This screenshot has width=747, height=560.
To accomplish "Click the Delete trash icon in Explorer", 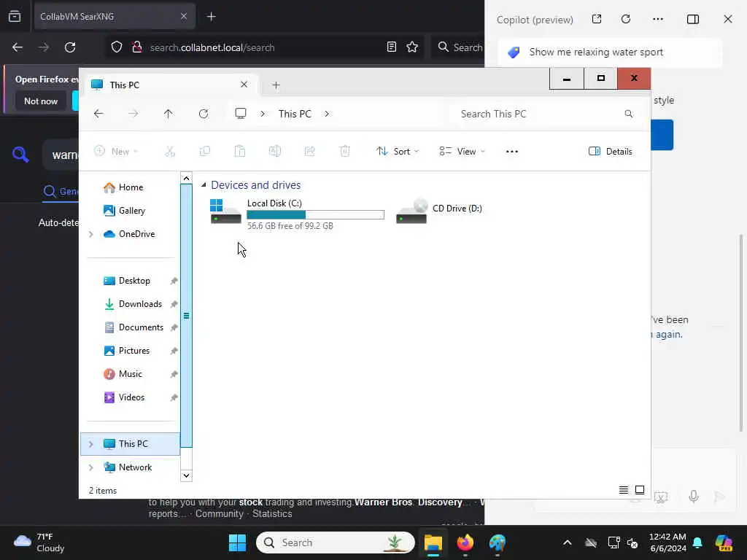I will click(345, 152).
